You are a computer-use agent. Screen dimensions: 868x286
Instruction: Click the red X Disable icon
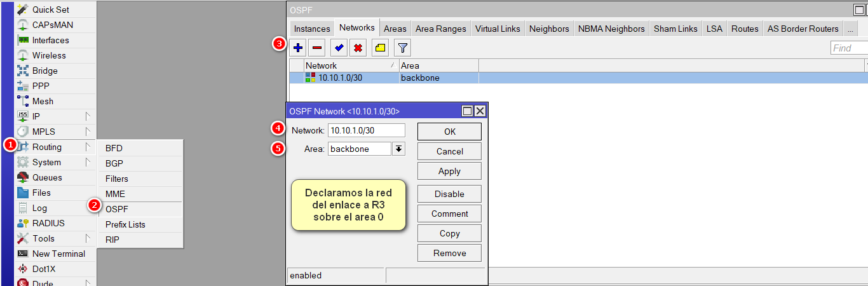358,48
